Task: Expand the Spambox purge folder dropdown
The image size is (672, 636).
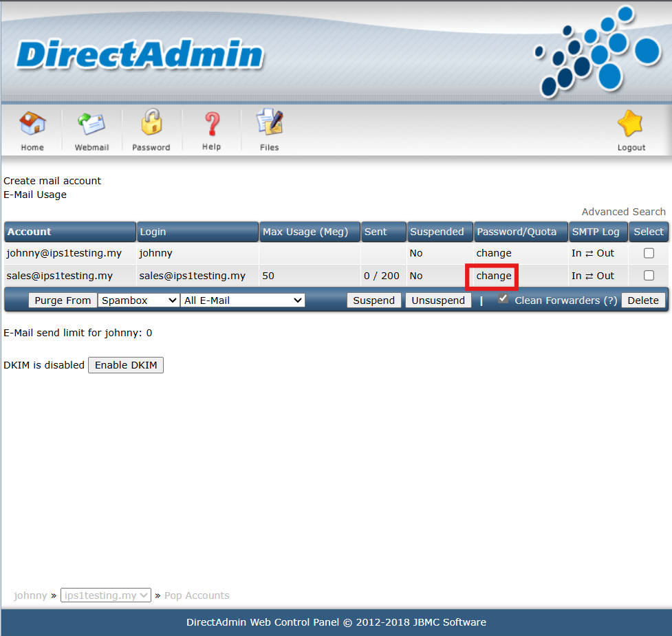Action: click(x=138, y=300)
